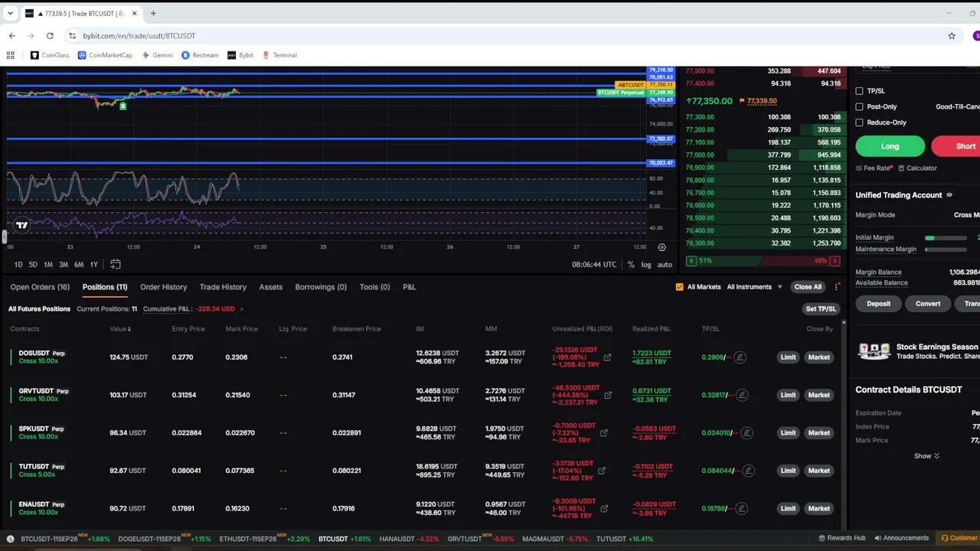Switch to Trade History tab
Image resolution: width=980 pixels, height=551 pixels.
(x=223, y=287)
